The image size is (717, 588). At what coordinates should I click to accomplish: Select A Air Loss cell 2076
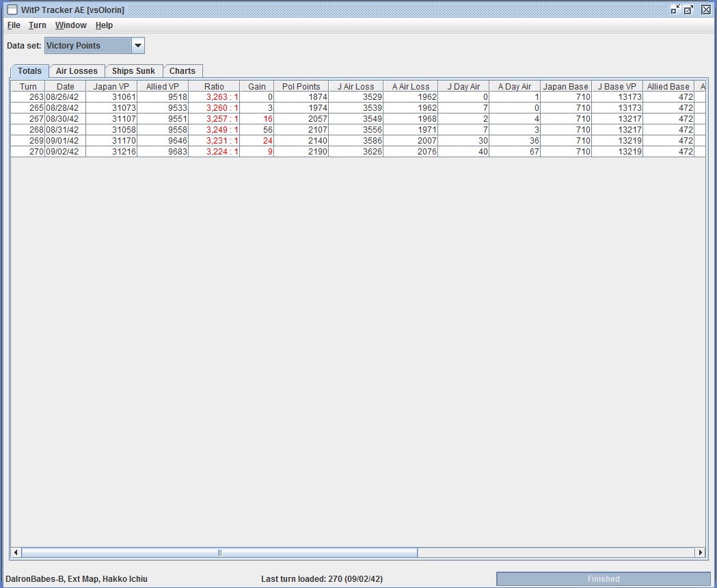[x=411, y=152]
